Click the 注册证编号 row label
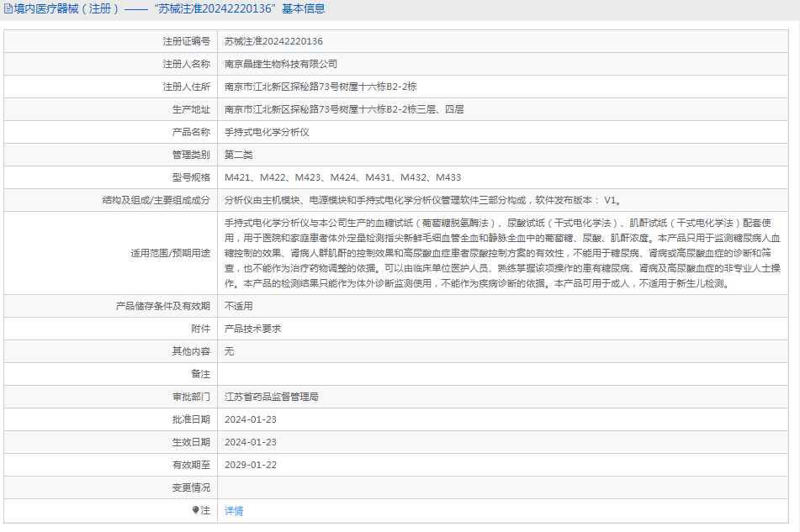This screenshot has height=532, width=800. 186,41
